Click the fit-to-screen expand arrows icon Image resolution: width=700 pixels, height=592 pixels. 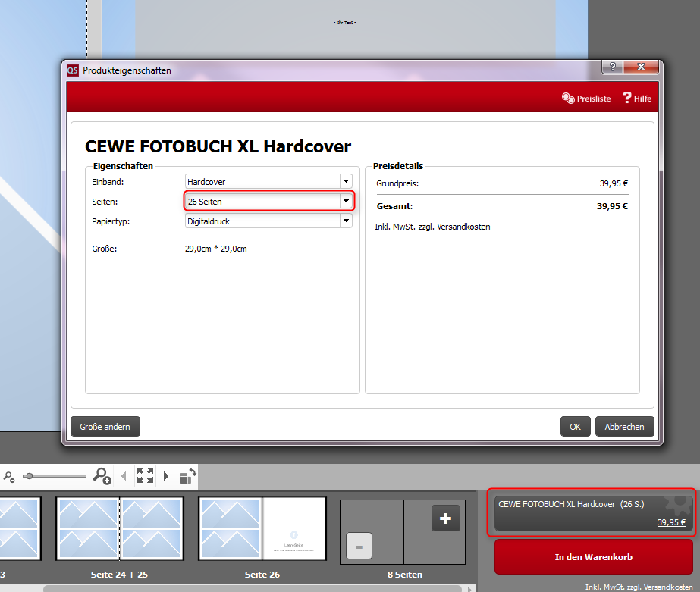point(145,476)
